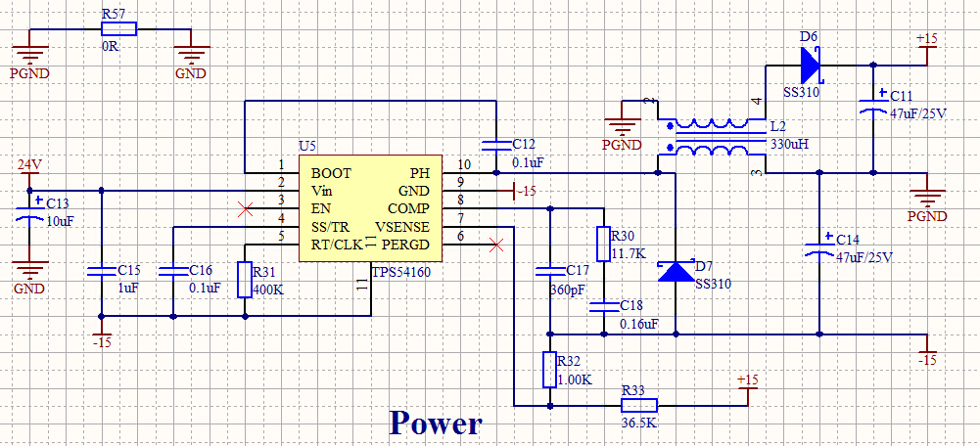Click the 400K value of R31
980x446 pixels.
pos(267,290)
